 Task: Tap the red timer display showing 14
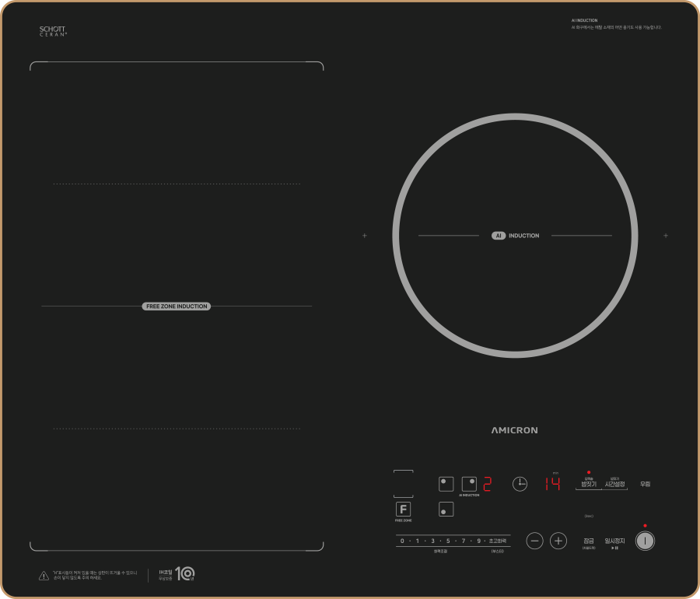[x=552, y=484]
